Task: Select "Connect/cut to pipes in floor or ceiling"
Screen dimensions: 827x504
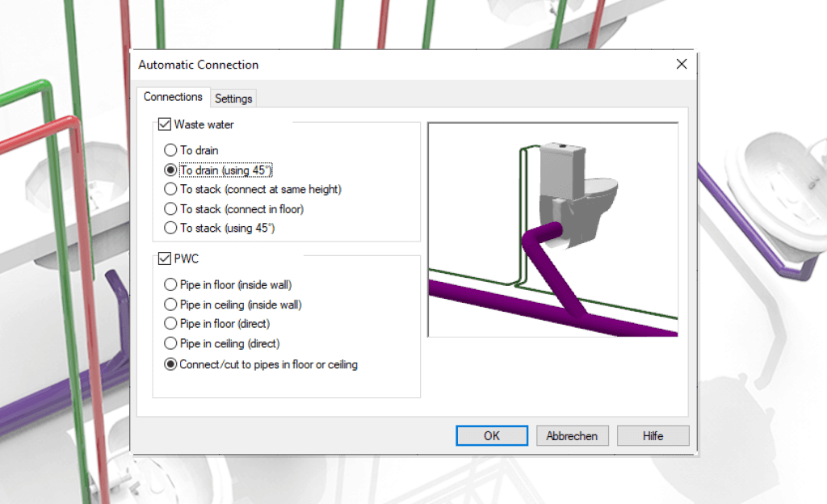Action: click(170, 364)
